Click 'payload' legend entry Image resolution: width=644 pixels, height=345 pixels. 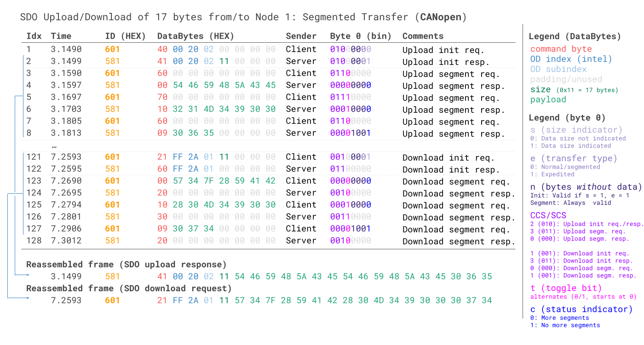548,99
